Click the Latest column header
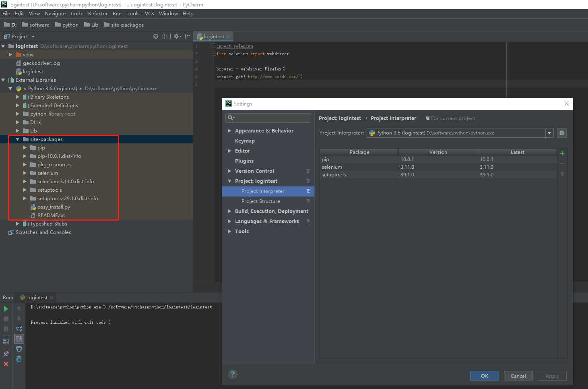The height and width of the screenshot is (389, 588). pos(518,152)
